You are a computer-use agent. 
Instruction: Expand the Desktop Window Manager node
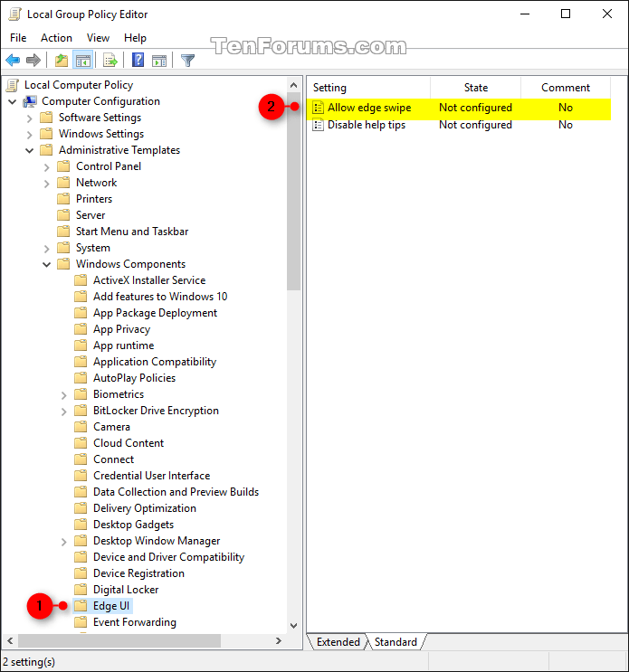64,541
